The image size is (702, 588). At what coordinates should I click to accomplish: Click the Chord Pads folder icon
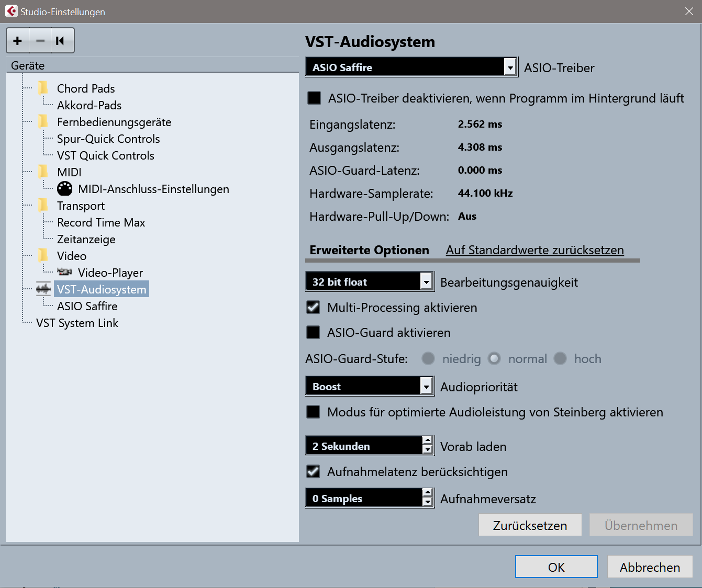pyautogui.click(x=43, y=88)
